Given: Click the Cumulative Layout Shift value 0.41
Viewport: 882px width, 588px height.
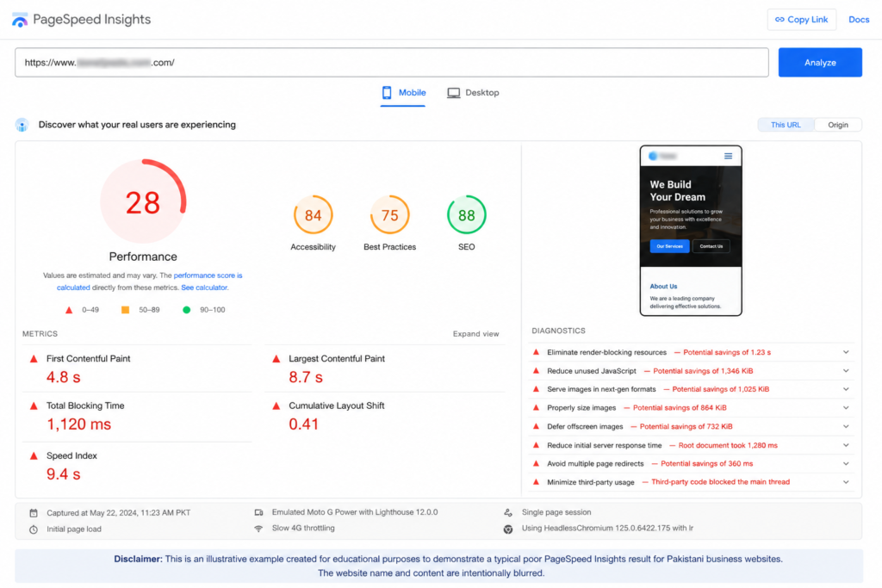Looking at the screenshot, I should 304,424.
